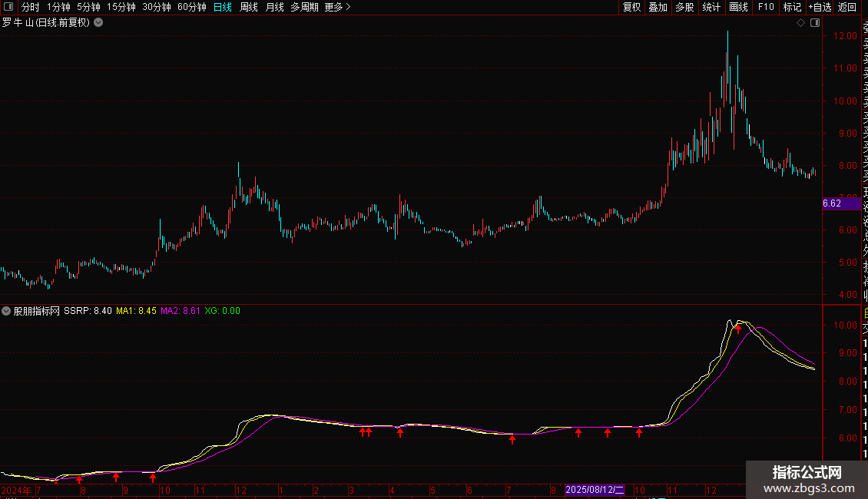868x499 pixels.
Task: Switch to the 1分钟 period
Action: (58, 7)
